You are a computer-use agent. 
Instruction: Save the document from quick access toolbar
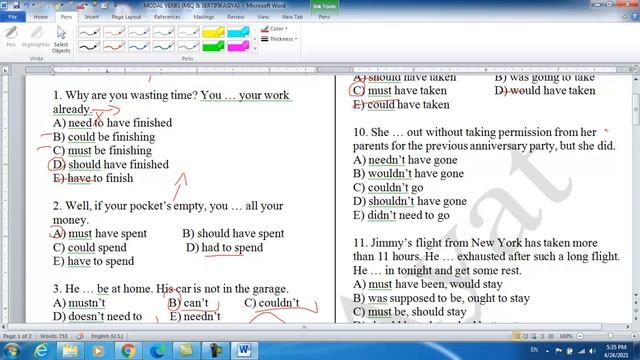point(16,5)
